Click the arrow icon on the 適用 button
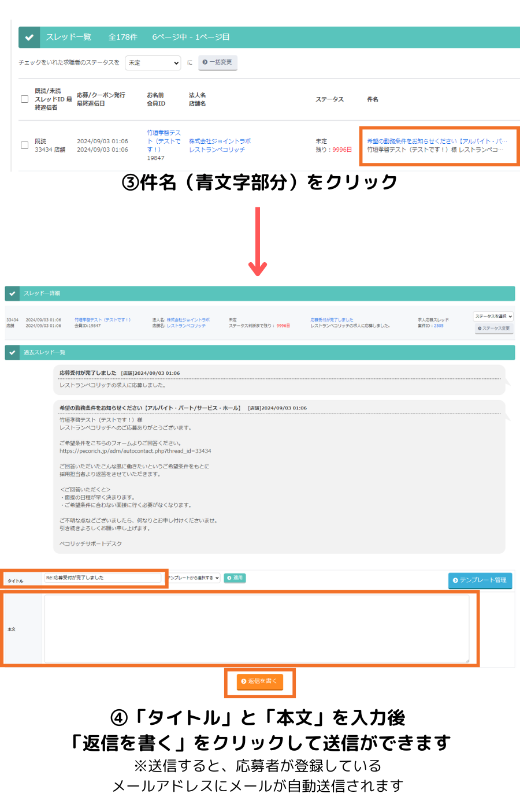The image size is (520, 812). click(x=229, y=578)
